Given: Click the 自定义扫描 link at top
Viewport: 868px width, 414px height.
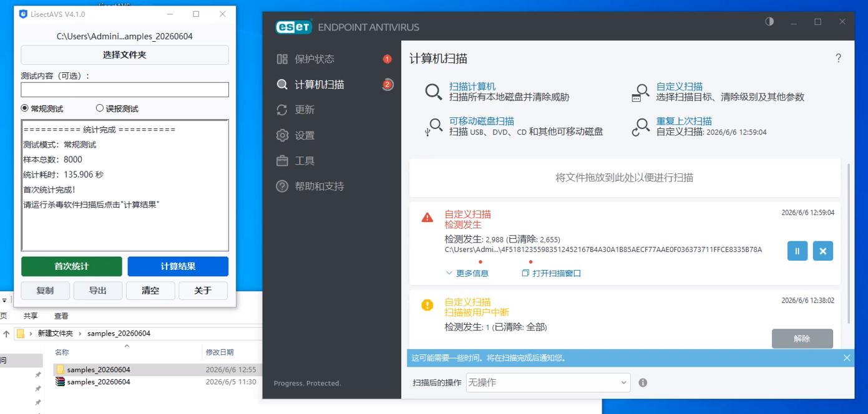Looking at the screenshot, I should [x=680, y=87].
